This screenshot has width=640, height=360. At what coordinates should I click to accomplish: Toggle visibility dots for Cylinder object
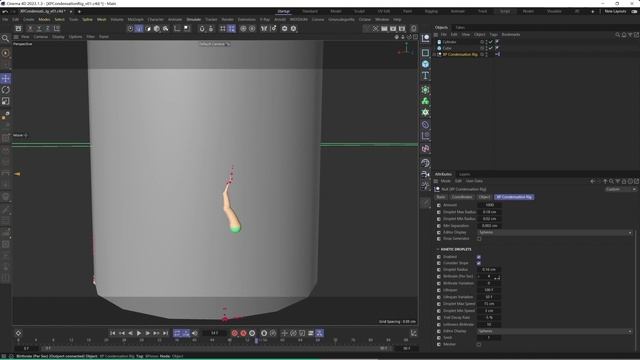pyautogui.click(x=486, y=42)
